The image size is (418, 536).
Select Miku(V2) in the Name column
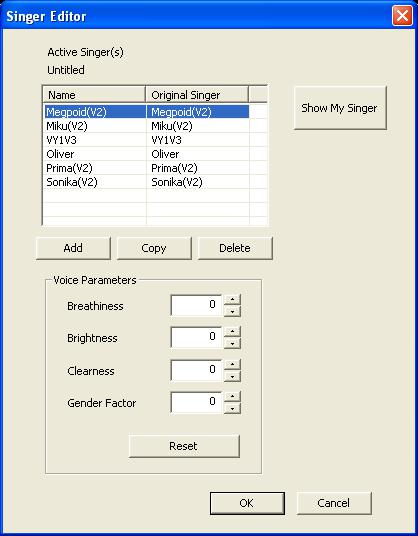pyautogui.click(x=67, y=126)
